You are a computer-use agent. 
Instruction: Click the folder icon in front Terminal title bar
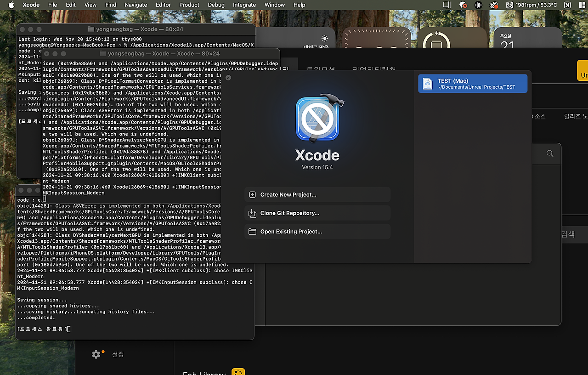(x=103, y=53)
